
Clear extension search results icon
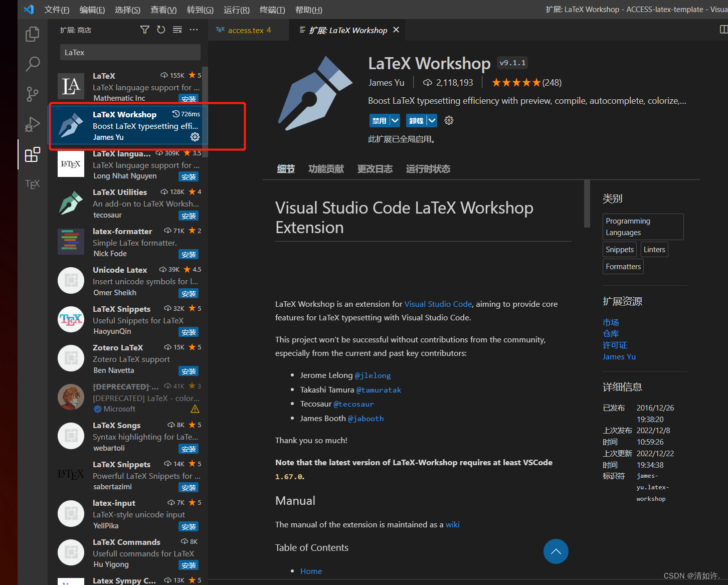pos(177,30)
